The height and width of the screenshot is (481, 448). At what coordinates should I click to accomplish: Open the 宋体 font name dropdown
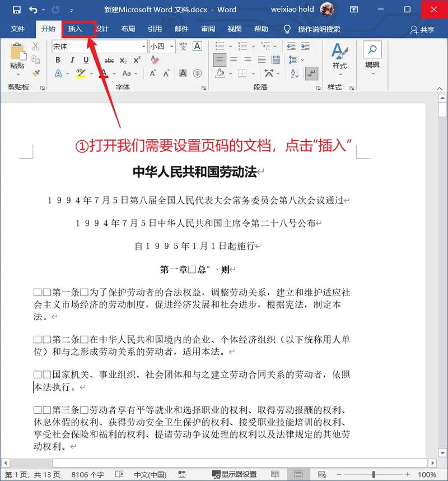click(143, 46)
